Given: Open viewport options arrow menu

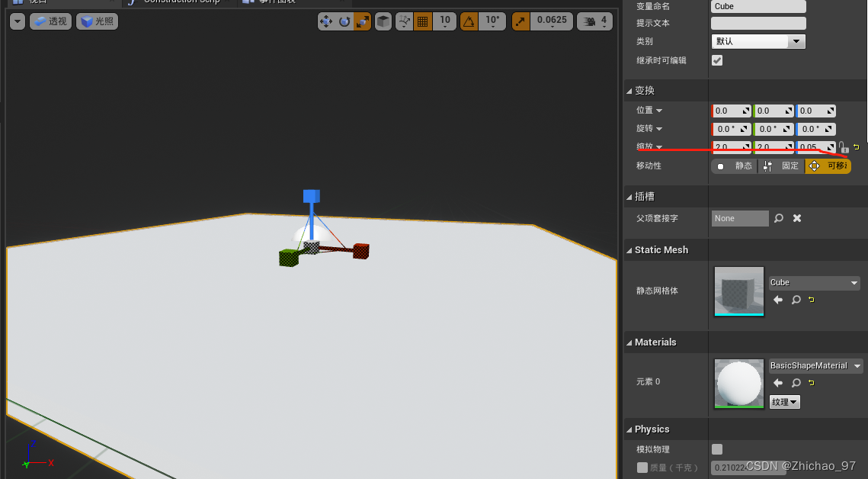Looking at the screenshot, I should [18, 21].
